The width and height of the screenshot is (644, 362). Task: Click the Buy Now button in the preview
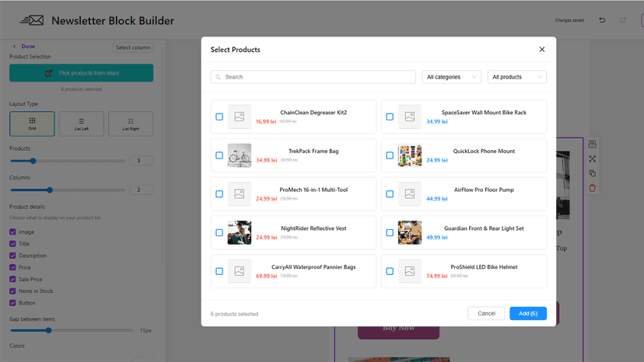[398, 332]
